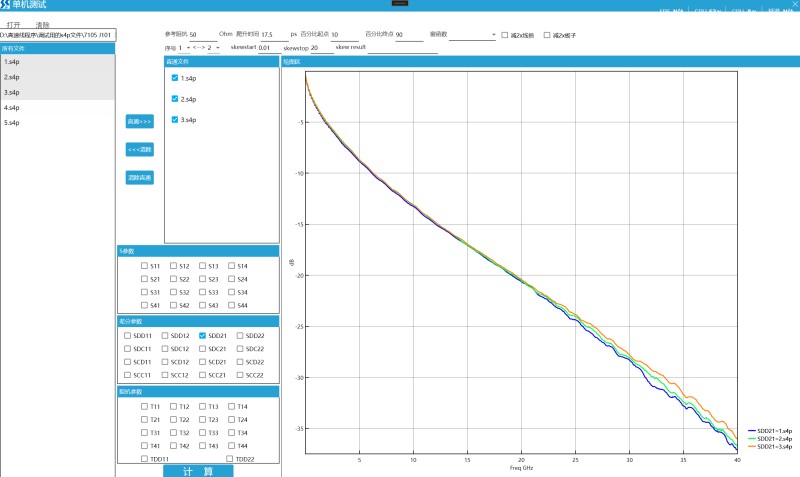Open the 窗函数 window function dropdown

(x=473, y=35)
